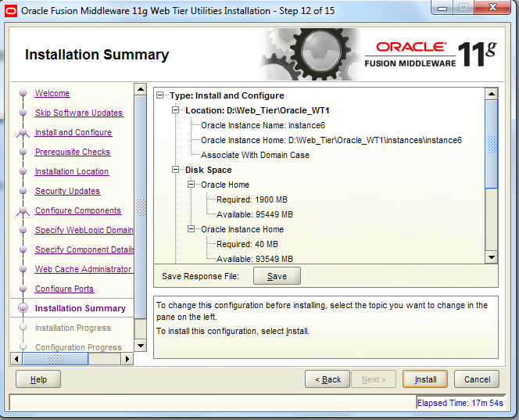519x420 pixels.
Task: Go back with the Back button
Action: point(328,379)
